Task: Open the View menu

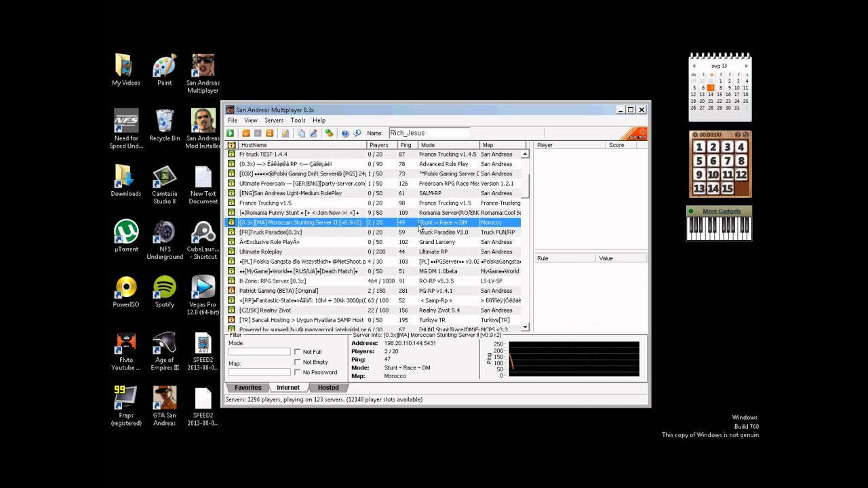Action: pyautogui.click(x=250, y=121)
